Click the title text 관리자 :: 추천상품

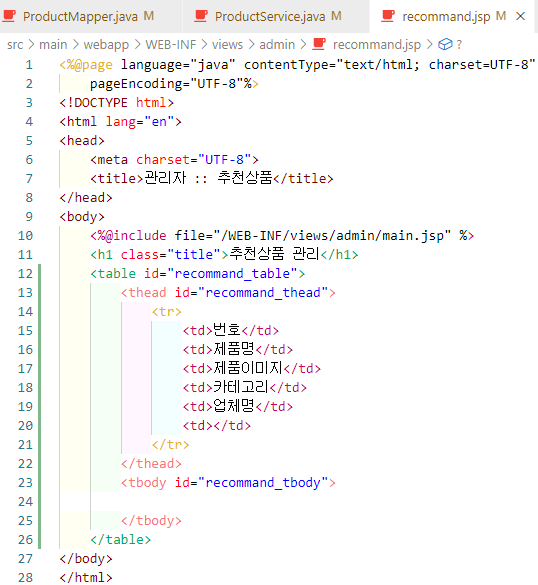pyautogui.click(x=208, y=178)
